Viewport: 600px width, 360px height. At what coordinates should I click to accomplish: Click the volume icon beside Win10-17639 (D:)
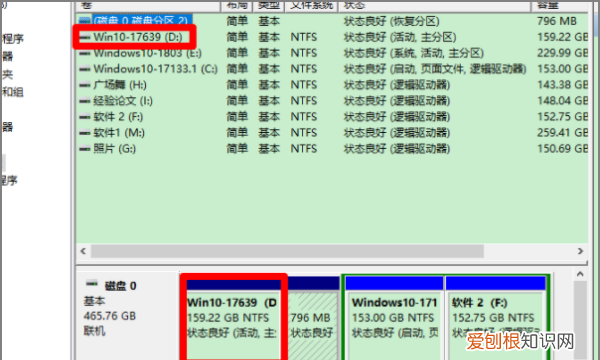(85, 37)
